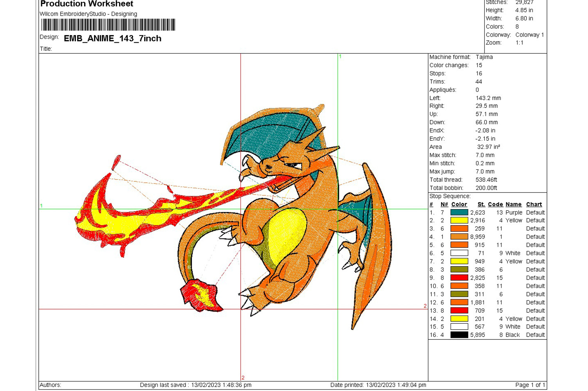This screenshot has width=588, height=391.
Task: Click the Stop Sequence: heading
Action: 450,196
